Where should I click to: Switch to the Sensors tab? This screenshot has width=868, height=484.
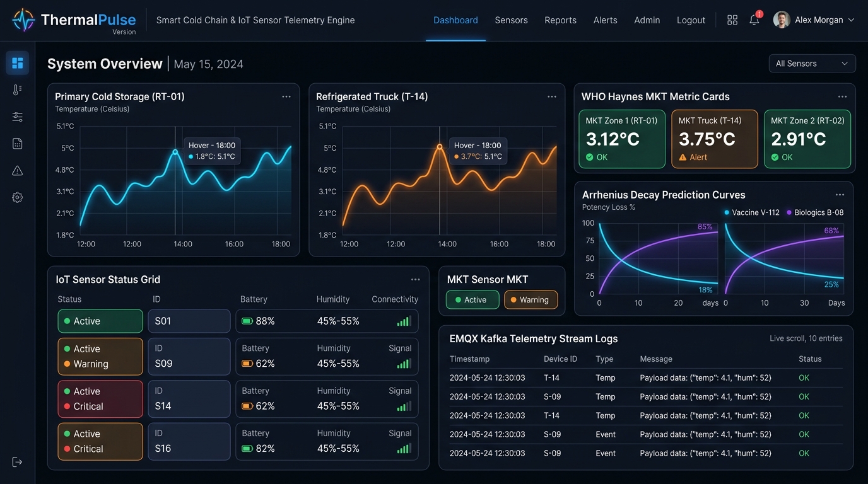[511, 20]
